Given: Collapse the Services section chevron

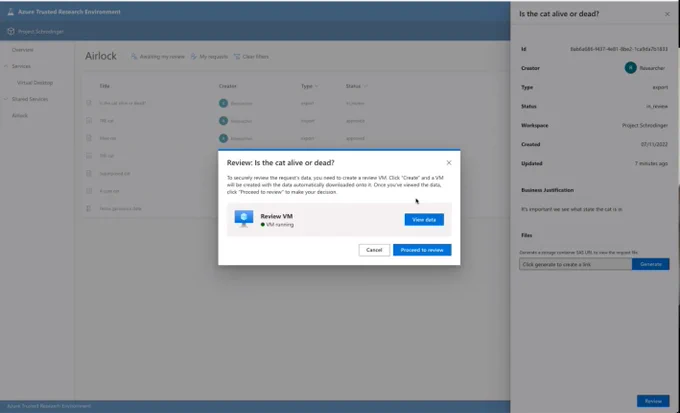Looking at the screenshot, I should [x=6, y=66].
